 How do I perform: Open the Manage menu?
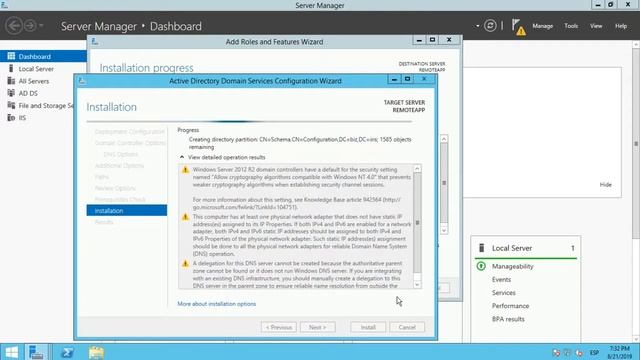[542, 26]
